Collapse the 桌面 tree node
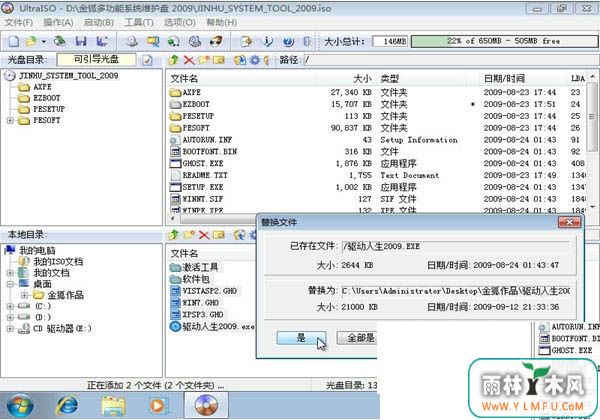The image size is (600, 420). [10, 284]
